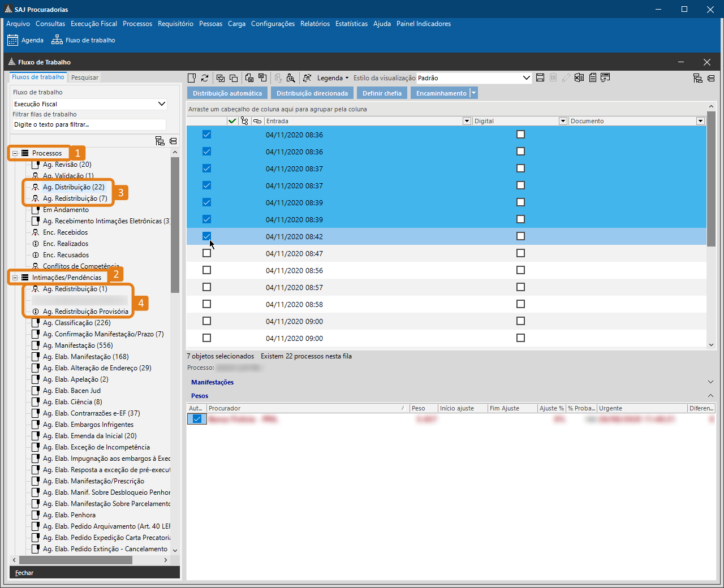Collapse the Intimações/Pendências tree node
The height and width of the screenshot is (588, 724).
click(15, 278)
